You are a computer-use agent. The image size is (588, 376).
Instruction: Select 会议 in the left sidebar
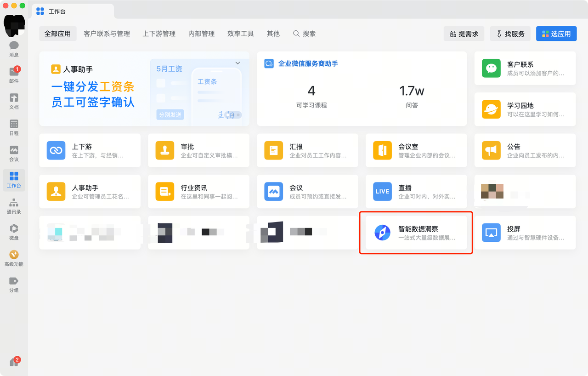(14, 154)
